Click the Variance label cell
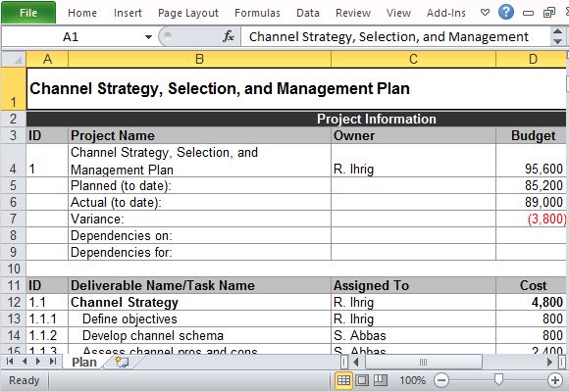The height and width of the screenshot is (392, 569). pos(199,219)
